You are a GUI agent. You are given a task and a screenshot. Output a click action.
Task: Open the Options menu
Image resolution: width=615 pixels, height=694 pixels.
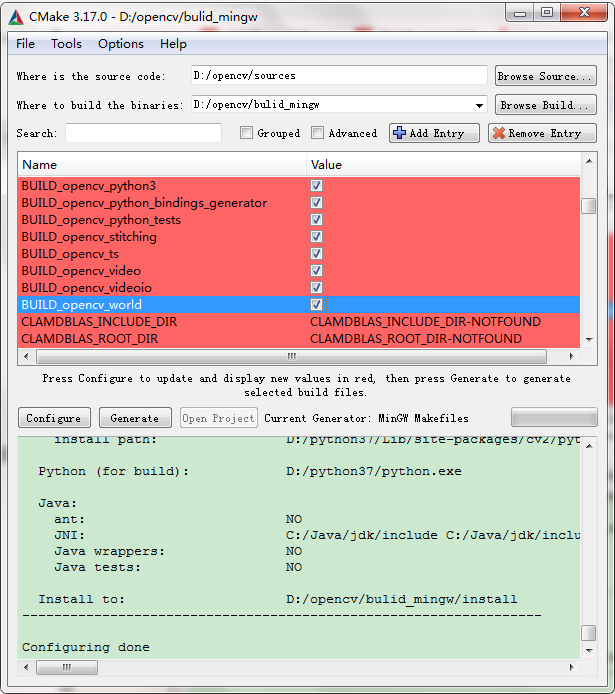[x=121, y=44]
